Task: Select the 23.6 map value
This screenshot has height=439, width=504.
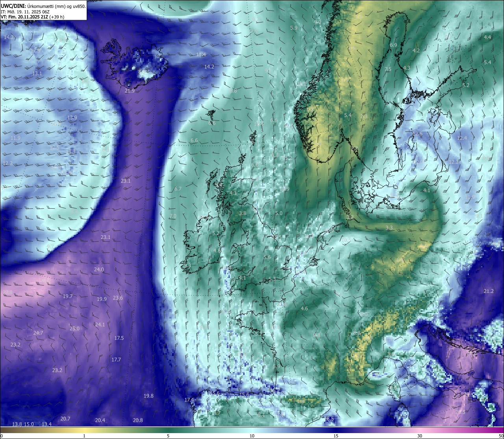Action: pos(118,298)
